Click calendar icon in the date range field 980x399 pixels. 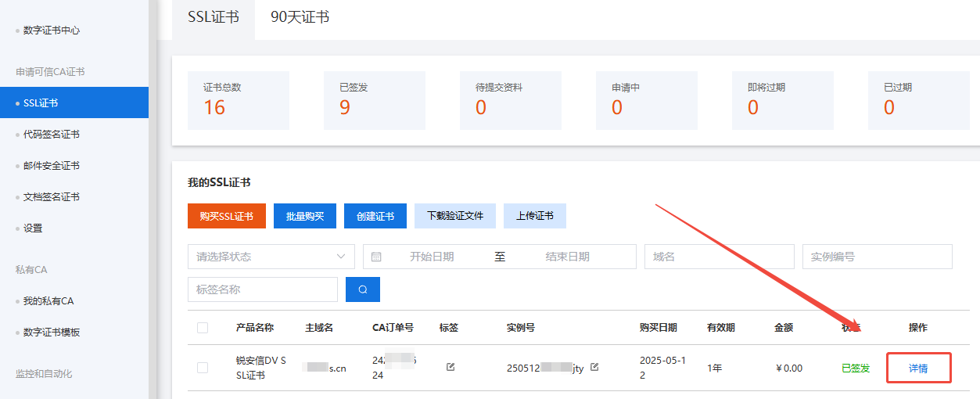click(376, 257)
